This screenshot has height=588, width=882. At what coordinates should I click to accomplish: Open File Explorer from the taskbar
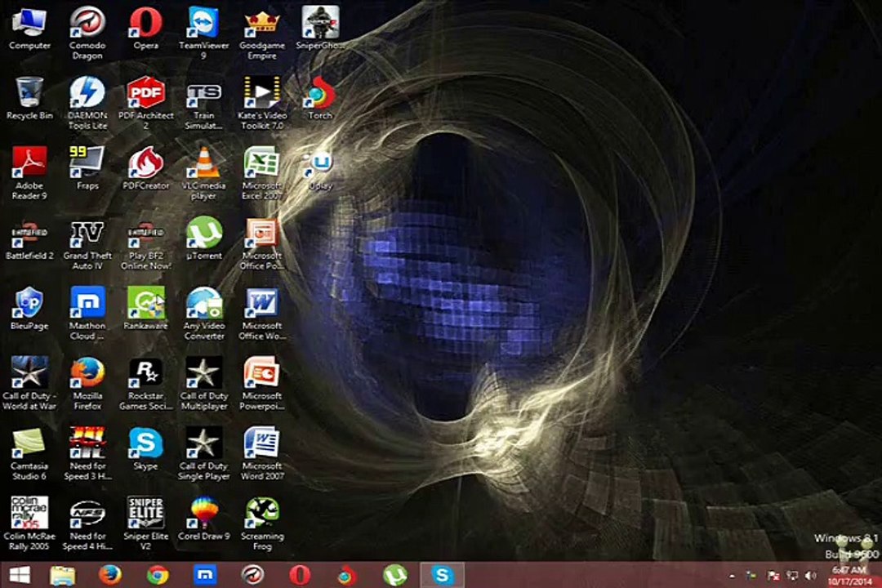(x=62, y=575)
